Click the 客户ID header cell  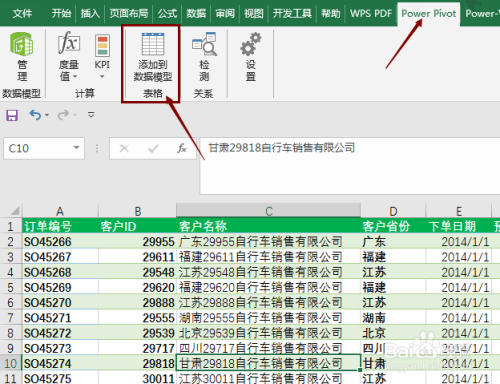point(137,226)
